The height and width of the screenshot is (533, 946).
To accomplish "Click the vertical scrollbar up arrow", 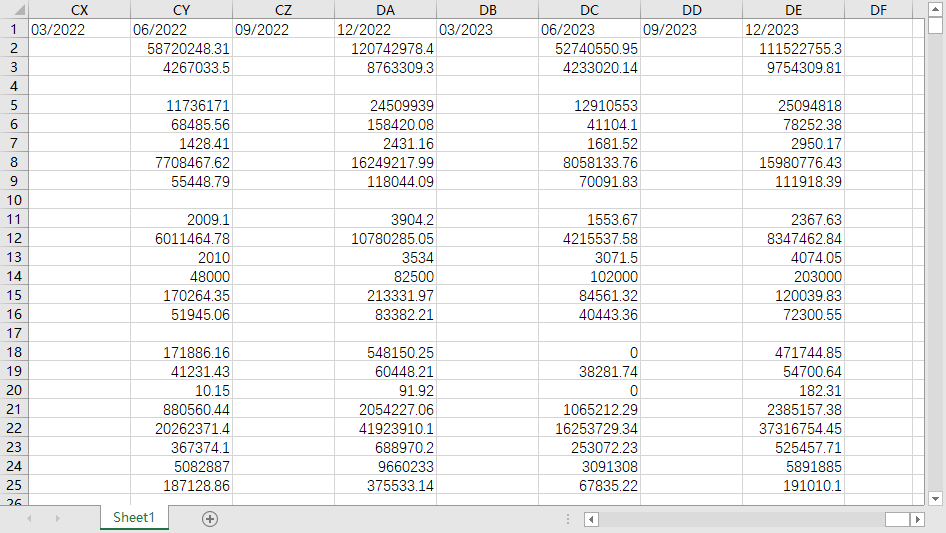I will coord(935,9).
